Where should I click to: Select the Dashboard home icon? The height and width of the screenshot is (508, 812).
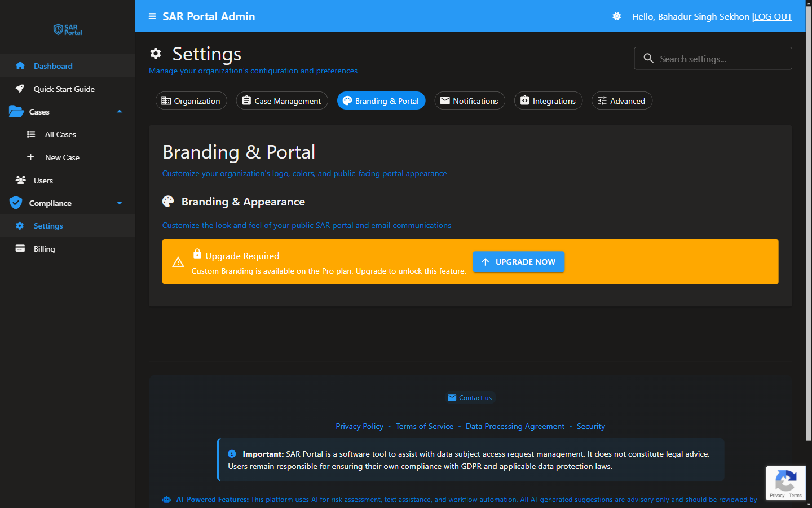click(x=20, y=65)
